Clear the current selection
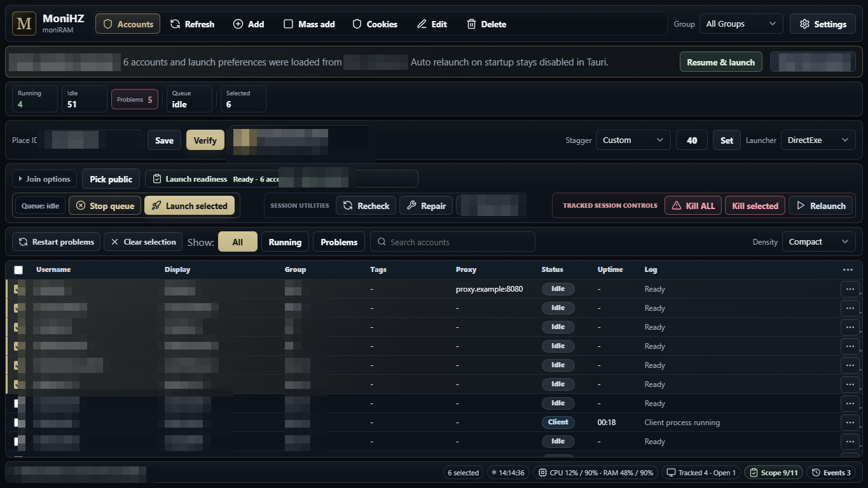The width and height of the screenshot is (868, 488). (x=143, y=242)
